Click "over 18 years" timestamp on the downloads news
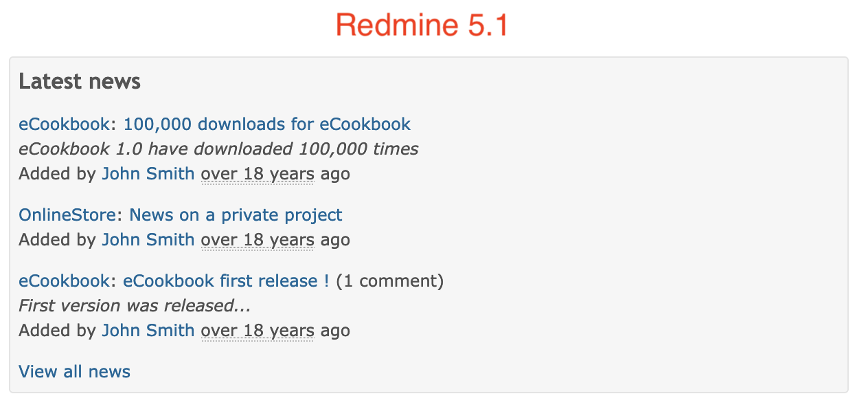The width and height of the screenshot is (868, 407). 257,174
